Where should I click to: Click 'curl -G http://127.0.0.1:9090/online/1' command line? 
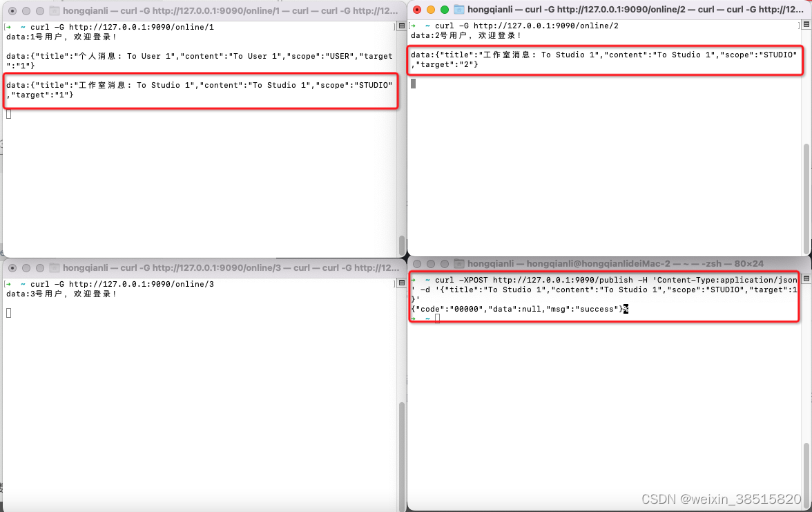click(122, 27)
